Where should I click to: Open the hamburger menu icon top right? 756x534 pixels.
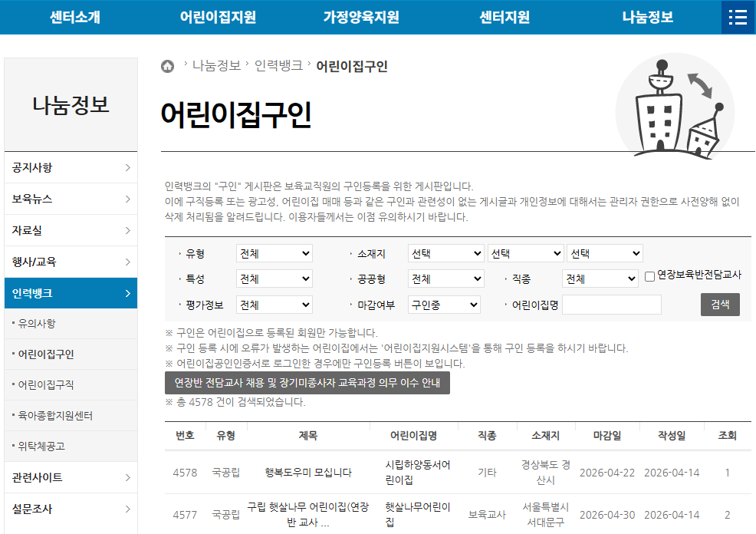736,16
